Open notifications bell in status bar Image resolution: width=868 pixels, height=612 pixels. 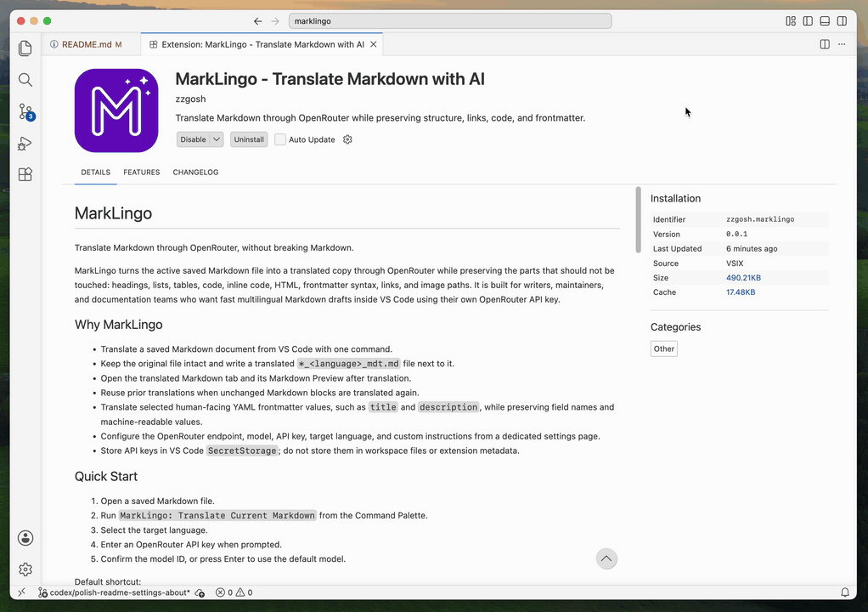click(845, 592)
